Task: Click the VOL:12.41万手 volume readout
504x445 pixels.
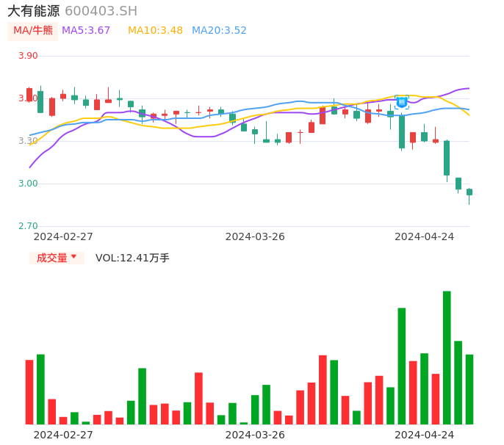Action: point(132,258)
